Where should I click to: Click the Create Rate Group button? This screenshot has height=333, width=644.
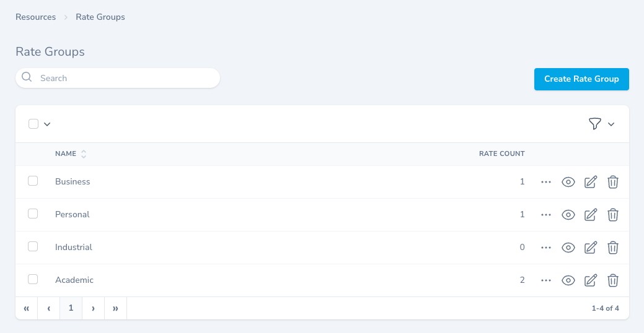pos(581,79)
